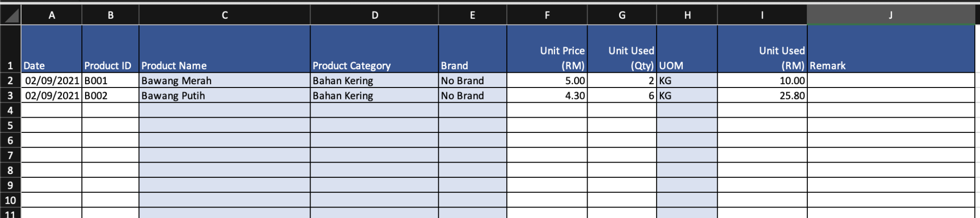Image resolution: width=980 pixels, height=218 pixels.
Task: Select row 2 header
Action: coord(10,80)
